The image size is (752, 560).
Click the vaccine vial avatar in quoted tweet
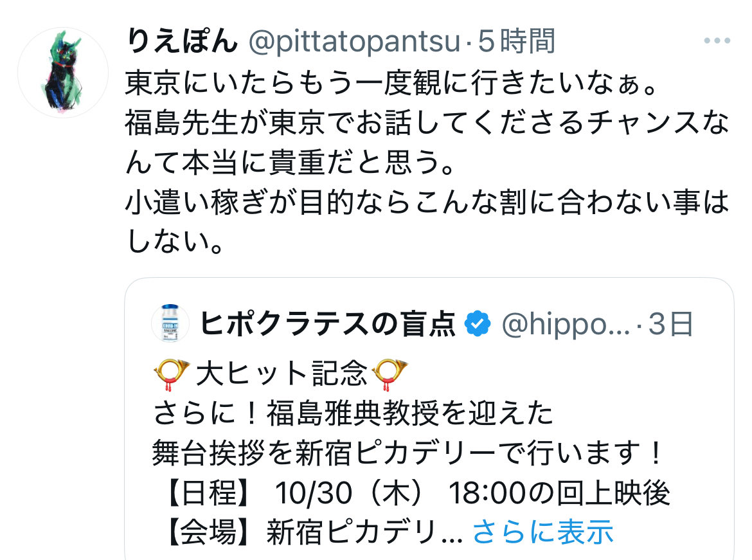pyautogui.click(x=170, y=324)
